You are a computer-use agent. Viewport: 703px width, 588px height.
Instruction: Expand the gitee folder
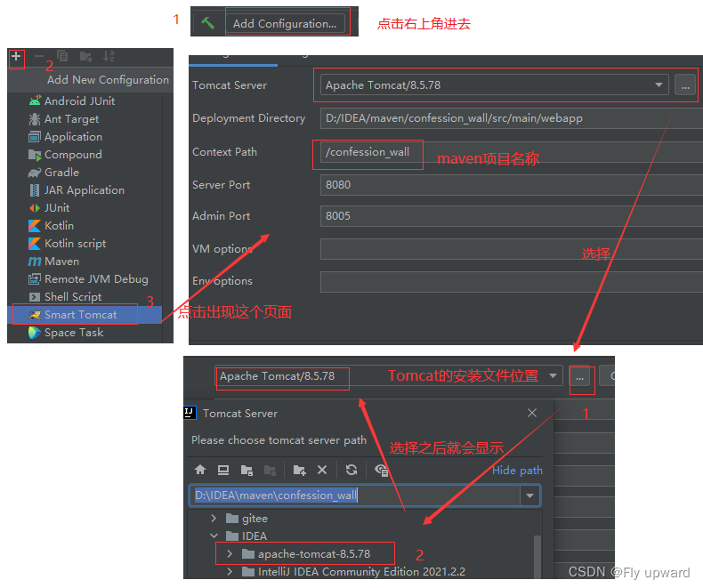click(x=214, y=519)
